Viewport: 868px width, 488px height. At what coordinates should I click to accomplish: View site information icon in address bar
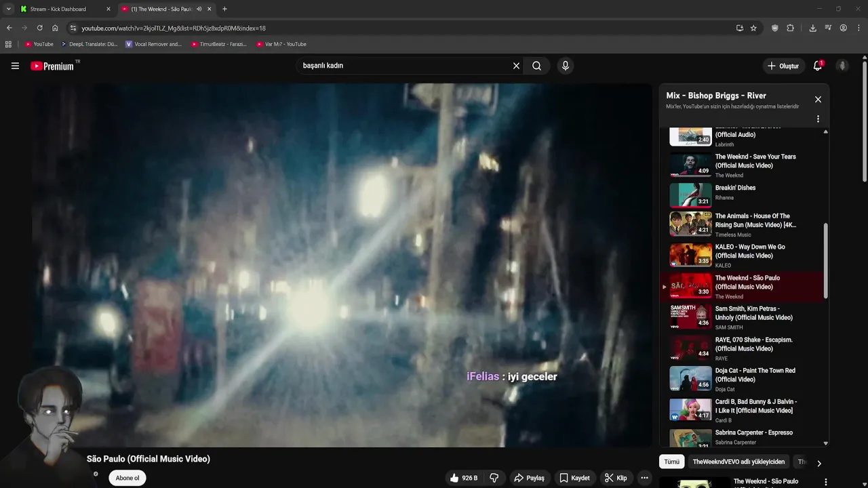(73, 28)
